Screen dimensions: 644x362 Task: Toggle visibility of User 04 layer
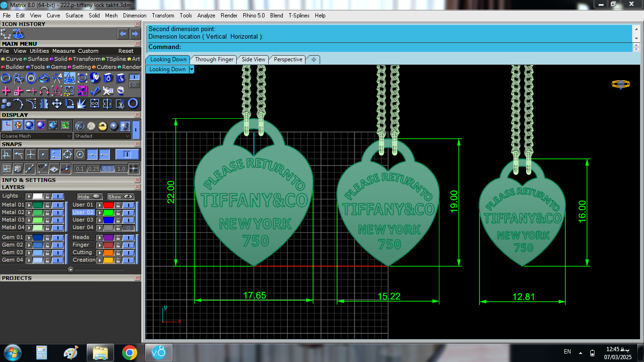128,228
